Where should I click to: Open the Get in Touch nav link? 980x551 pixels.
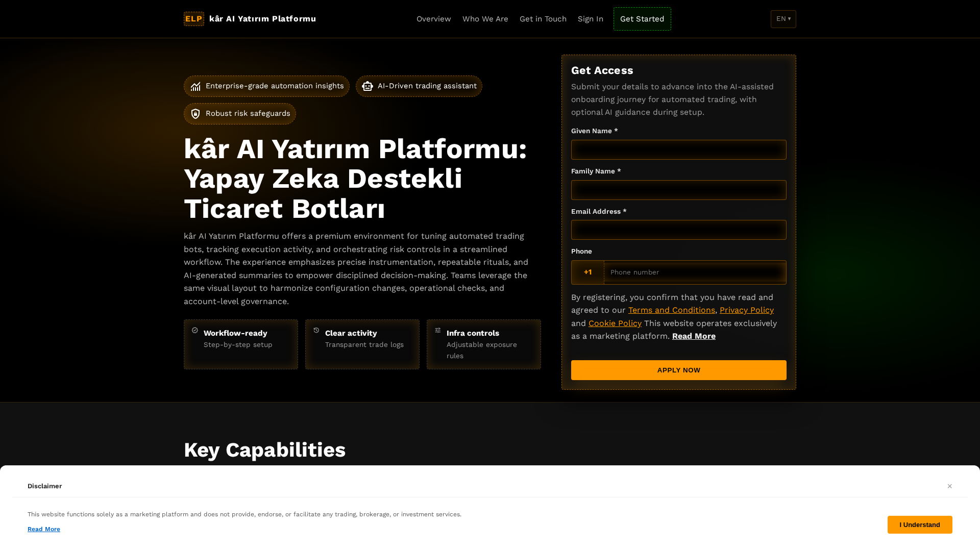543,19
